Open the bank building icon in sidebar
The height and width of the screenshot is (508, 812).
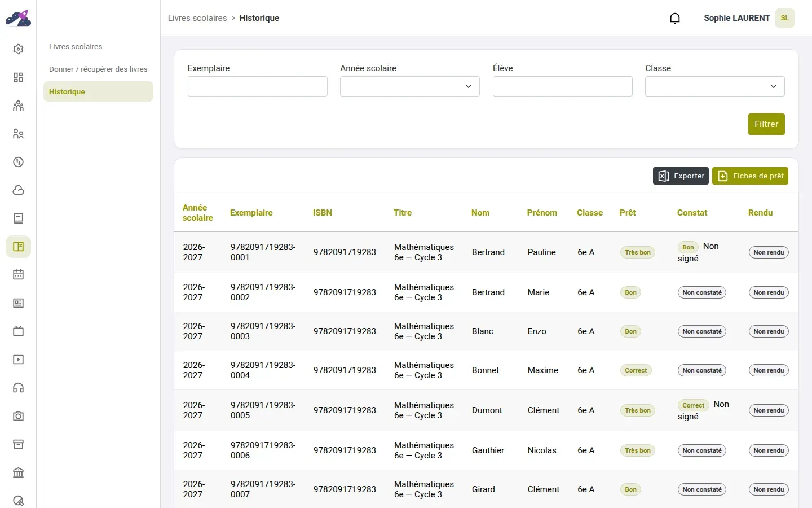click(x=18, y=472)
